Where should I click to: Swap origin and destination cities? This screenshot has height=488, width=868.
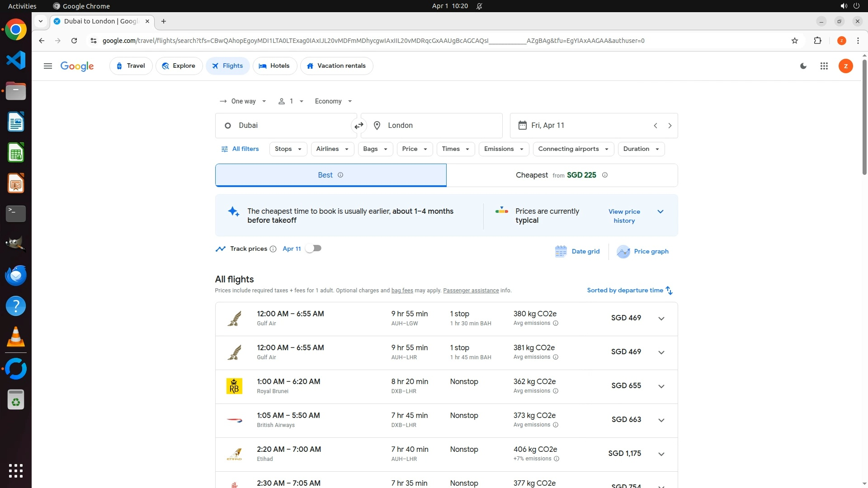(x=359, y=126)
